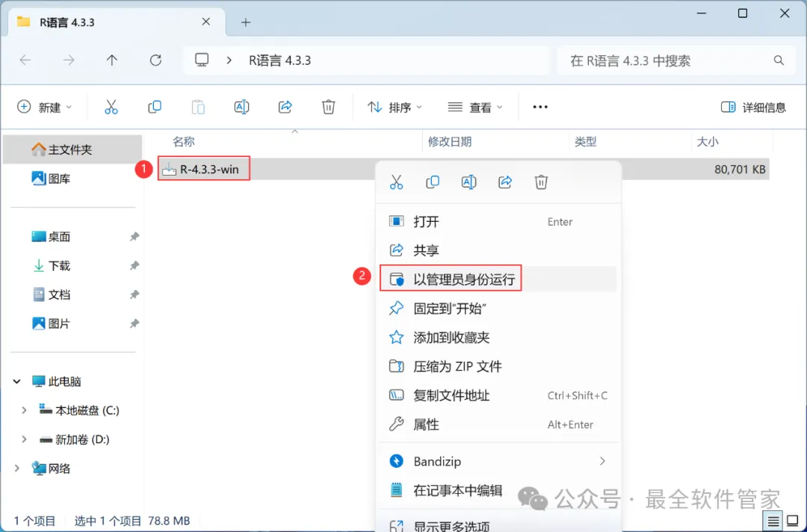The image size is (807, 532).
Task: Click the Copy icon in the toolbar
Action: (x=155, y=107)
